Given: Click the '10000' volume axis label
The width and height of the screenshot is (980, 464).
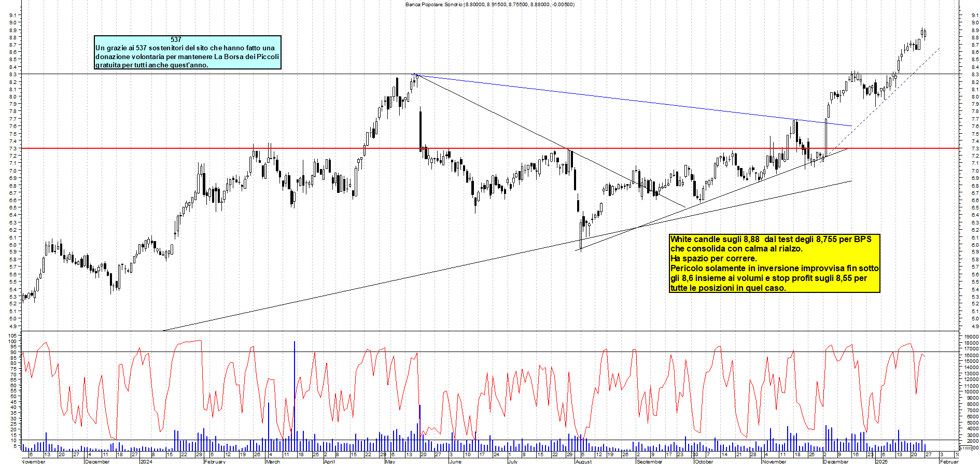Looking at the screenshot, I should pyautogui.click(x=971, y=392).
